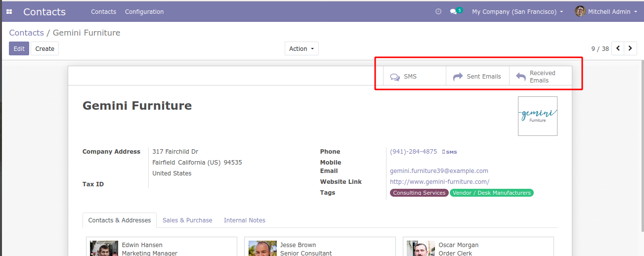Open the Sent Emails stat button
This screenshot has height=256, width=644.
pyautogui.click(x=477, y=77)
